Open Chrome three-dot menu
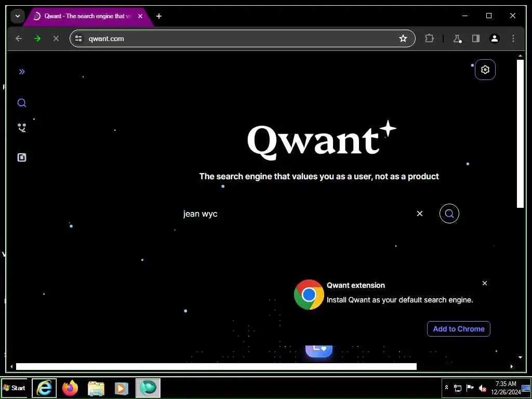 (x=513, y=38)
